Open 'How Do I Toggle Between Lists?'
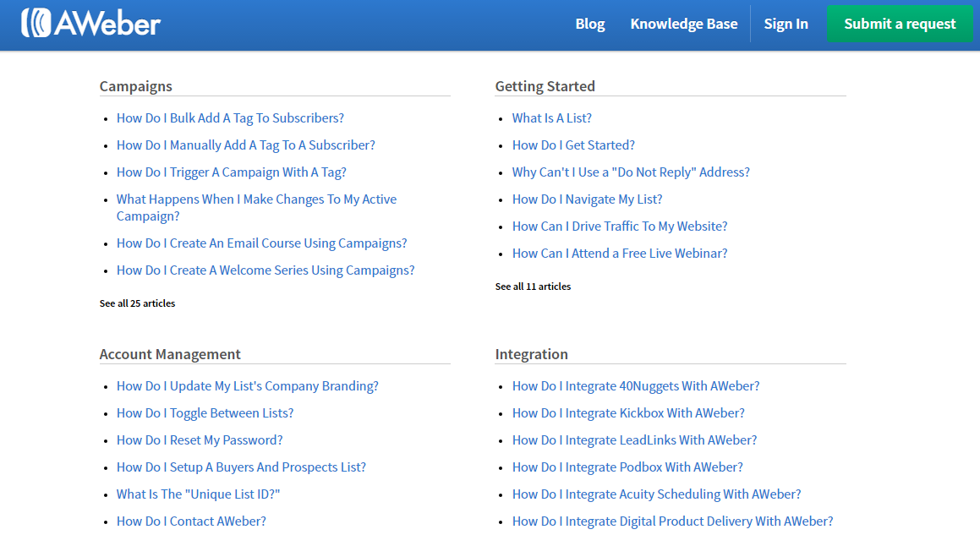The width and height of the screenshot is (980, 535). [205, 413]
